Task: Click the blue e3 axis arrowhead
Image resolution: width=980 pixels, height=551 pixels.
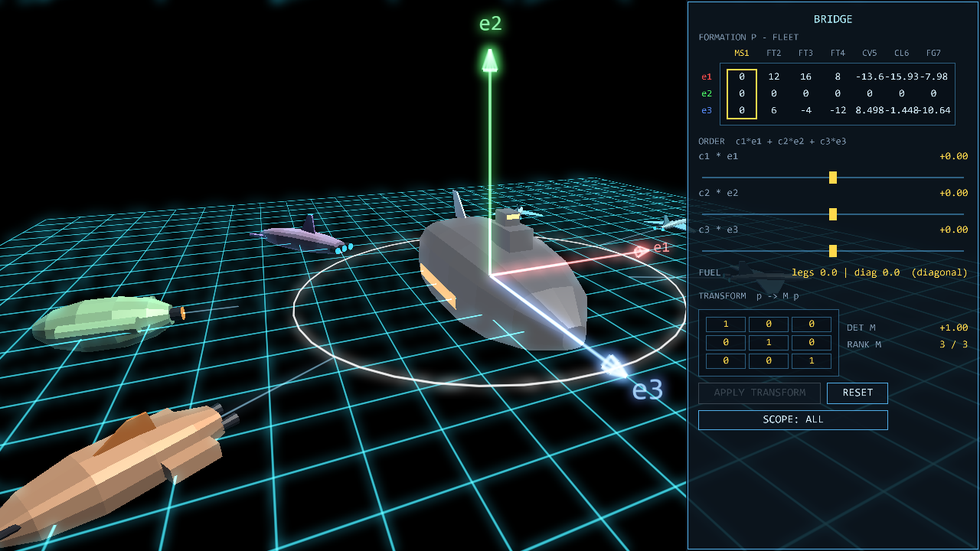Action: 614,367
